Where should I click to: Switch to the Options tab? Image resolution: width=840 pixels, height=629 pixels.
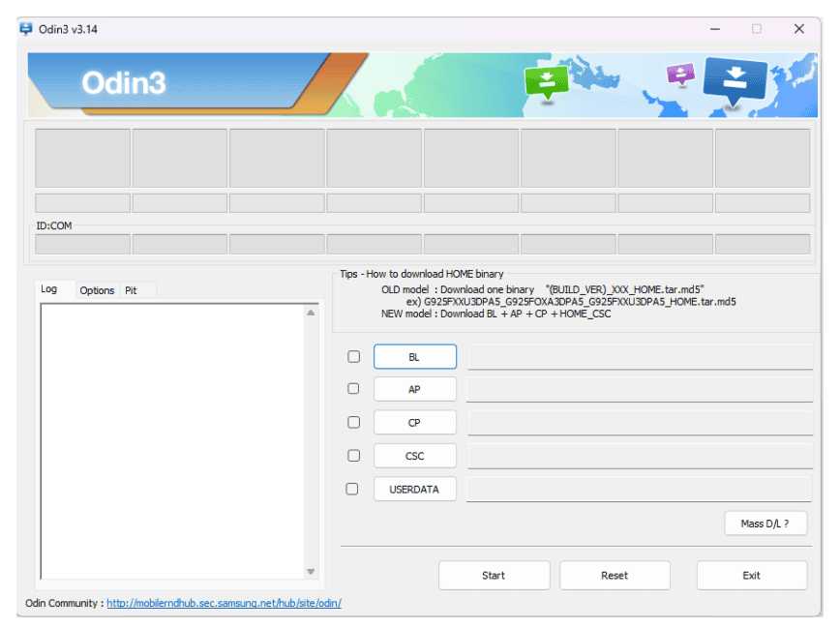(97, 290)
